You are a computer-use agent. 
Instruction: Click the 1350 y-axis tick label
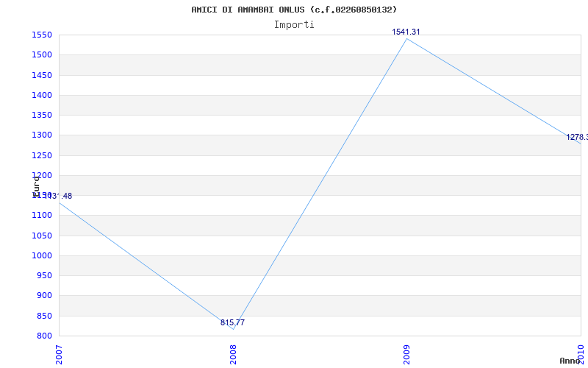[42, 116]
